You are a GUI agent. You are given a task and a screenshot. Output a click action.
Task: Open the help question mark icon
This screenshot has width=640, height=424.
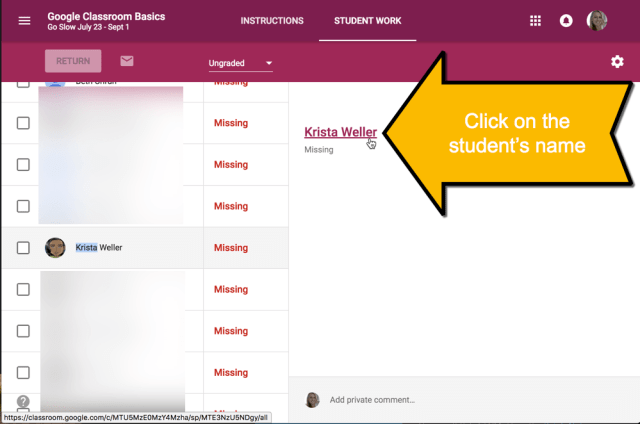23,402
